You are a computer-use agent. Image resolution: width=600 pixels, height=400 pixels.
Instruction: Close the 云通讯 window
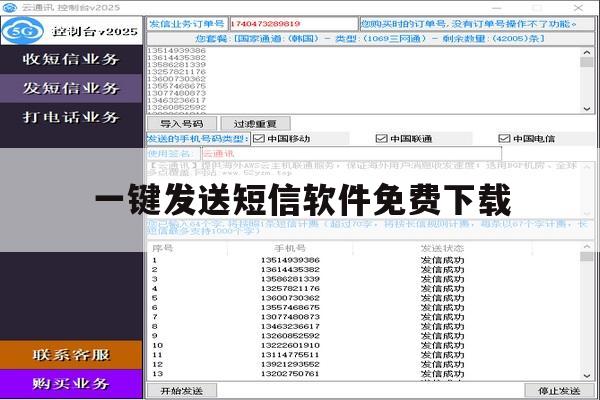(578, 7)
